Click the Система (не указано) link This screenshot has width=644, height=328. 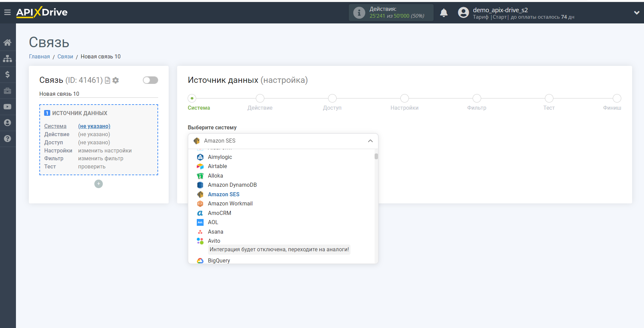click(x=94, y=126)
